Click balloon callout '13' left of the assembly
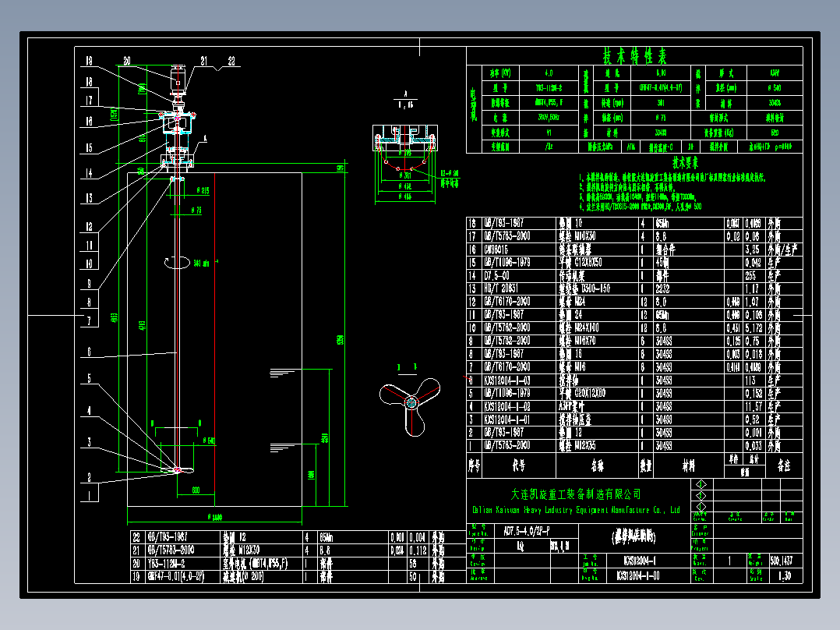Image resolution: width=840 pixels, height=630 pixels. [x=89, y=198]
